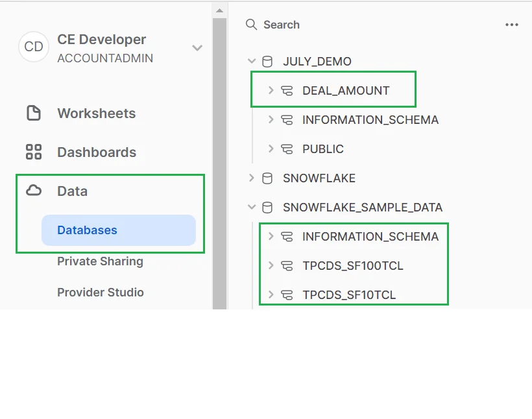
Task: Click the JULY_DEMO database cylinder icon
Action: click(x=267, y=62)
